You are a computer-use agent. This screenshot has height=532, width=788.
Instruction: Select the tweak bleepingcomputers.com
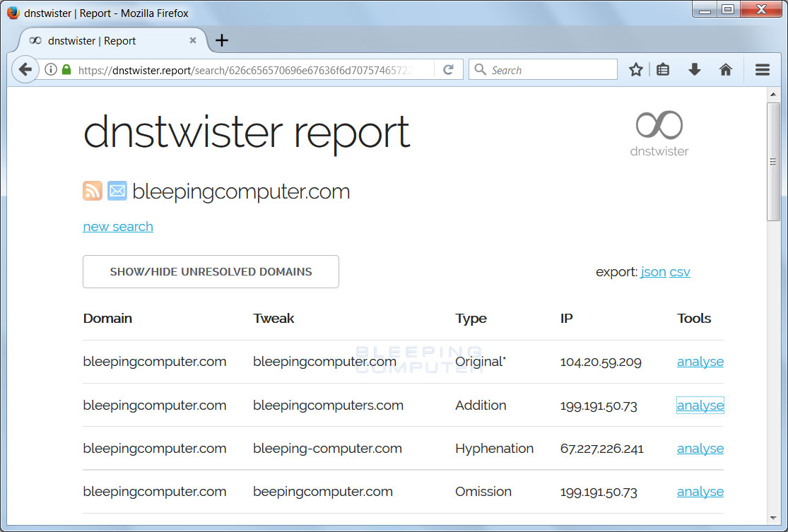pos(328,406)
